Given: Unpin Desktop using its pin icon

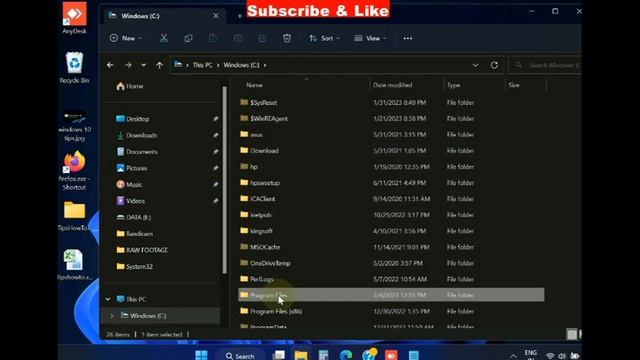Looking at the screenshot, I should click(x=215, y=119).
